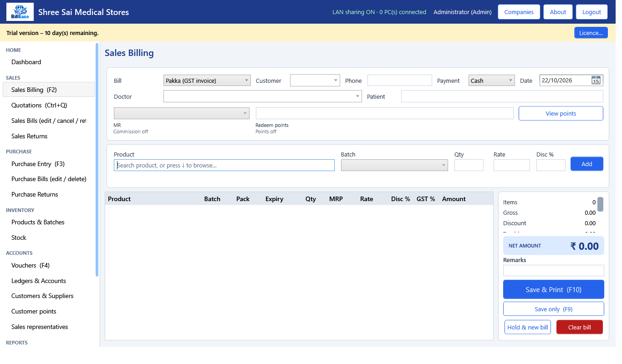Viewport: 622px width, 364px height.
Task: Click View points button
Action: pos(561,113)
